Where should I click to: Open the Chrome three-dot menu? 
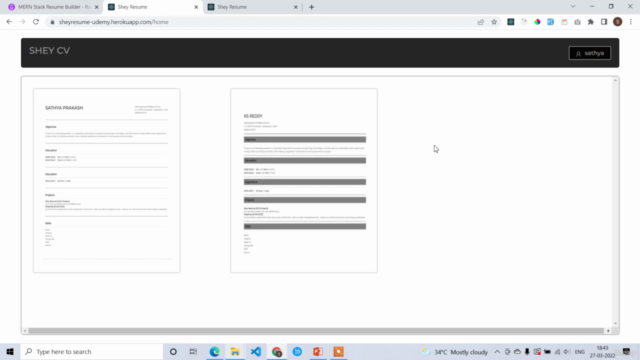click(x=631, y=22)
